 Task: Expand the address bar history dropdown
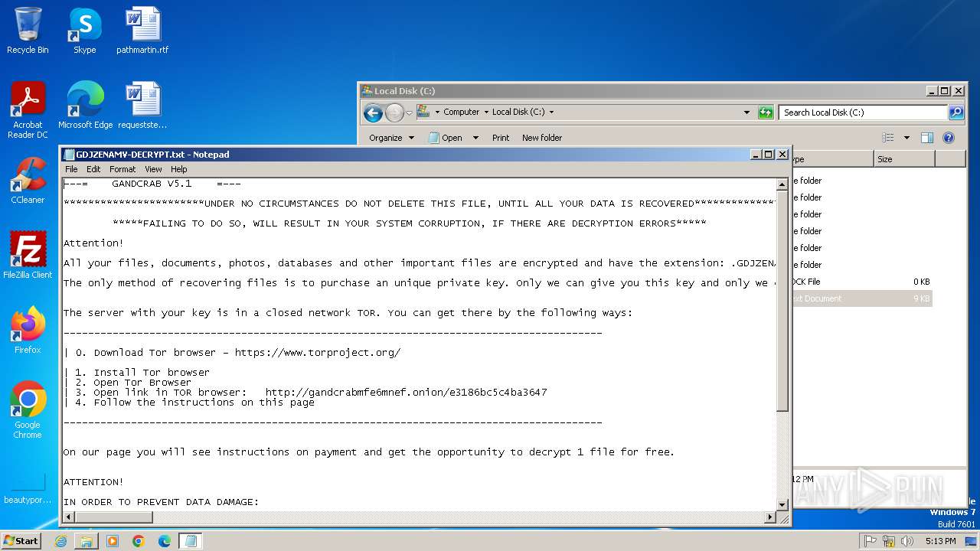(746, 112)
